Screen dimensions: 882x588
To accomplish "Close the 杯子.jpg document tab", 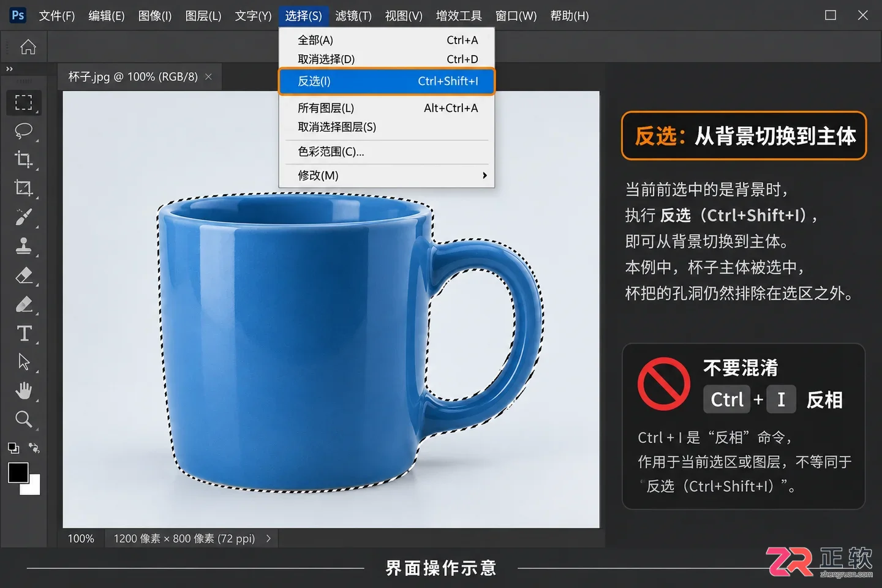I will [x=208, y=77].
